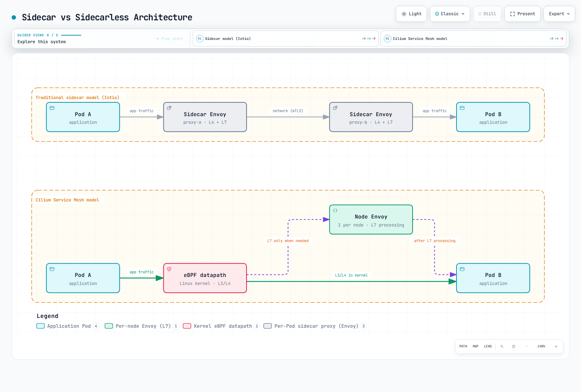Open help via question mark icon
The width and height of the screenshot is (581, 392).
pos(513,346)
